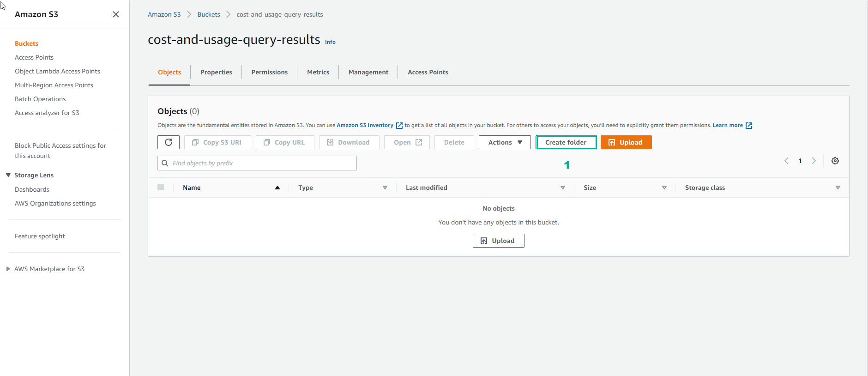
Task: Click external link icon after Learn more
Action: pos(749,126)
